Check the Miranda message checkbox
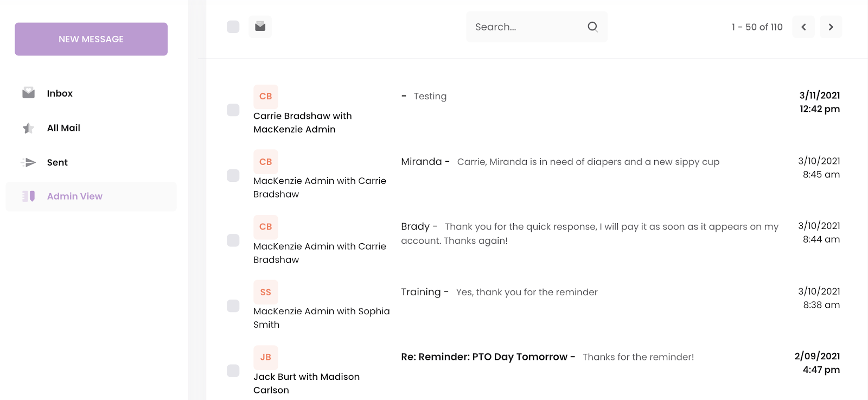 coord(233,175)
